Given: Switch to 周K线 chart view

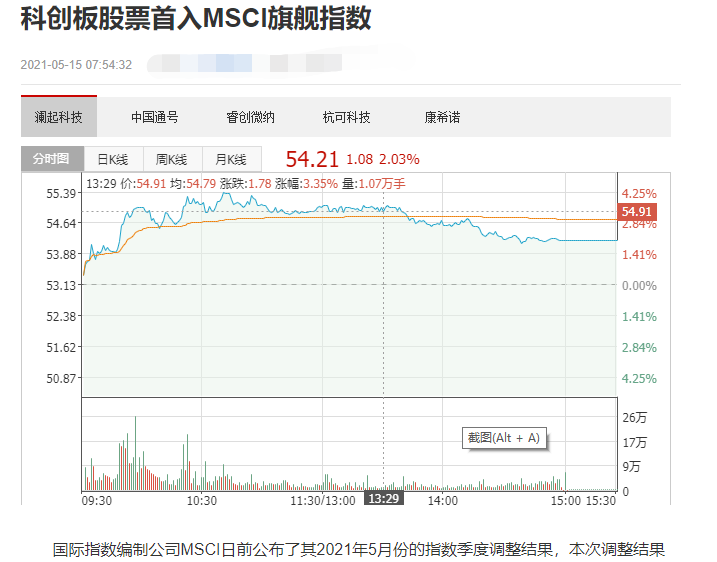Looking at the screenshot, I should (172, 159).
